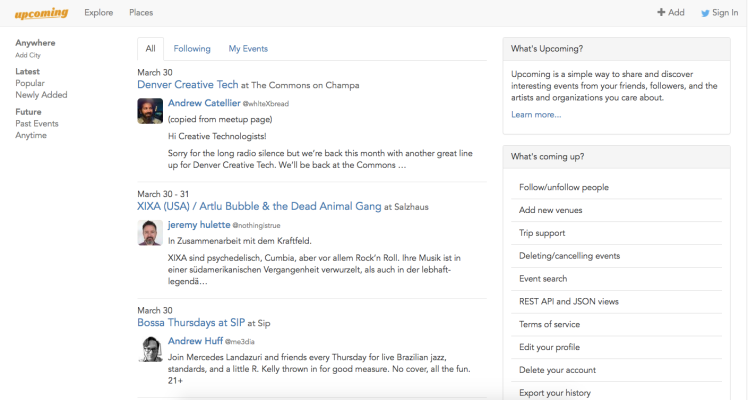
Task: Click the @whiteXbread handle
Action: pos(266,104)
